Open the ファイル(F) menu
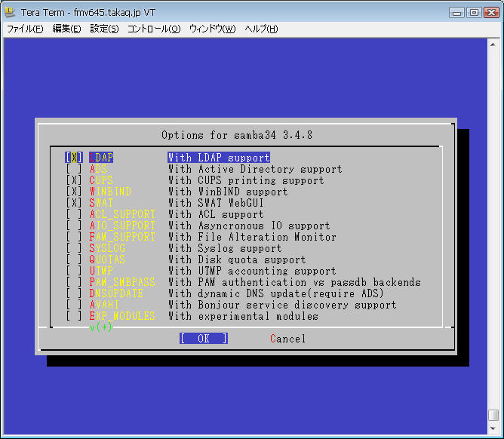 click(x=25, y=29)
